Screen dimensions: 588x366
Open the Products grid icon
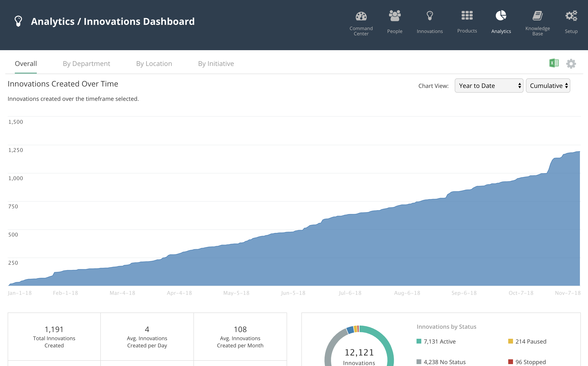(467, 16)
